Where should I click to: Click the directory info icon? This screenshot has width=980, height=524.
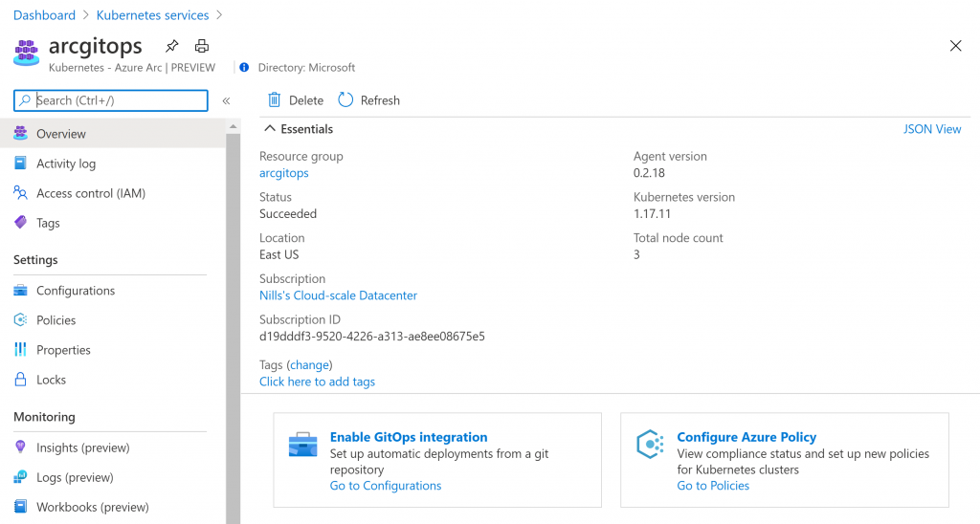(x=244, y=68)
